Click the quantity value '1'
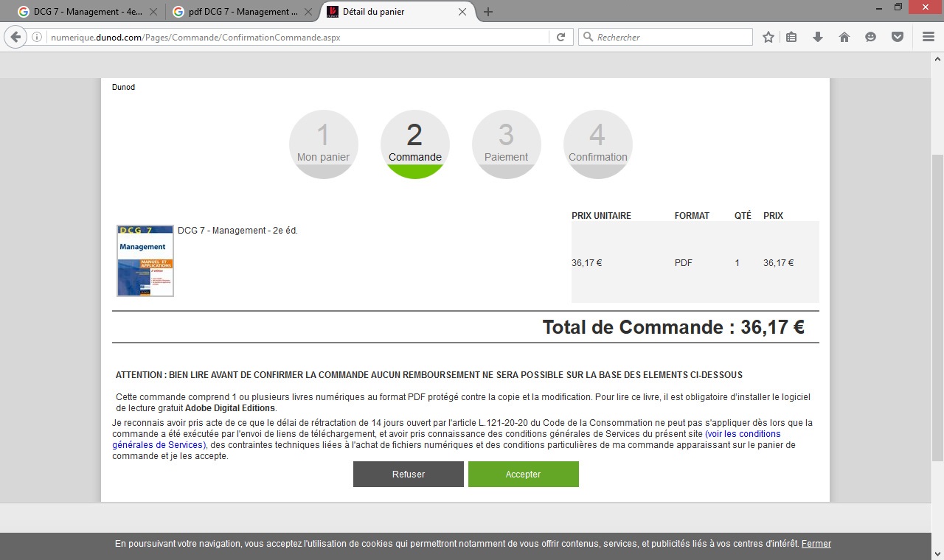 (737, 263)
